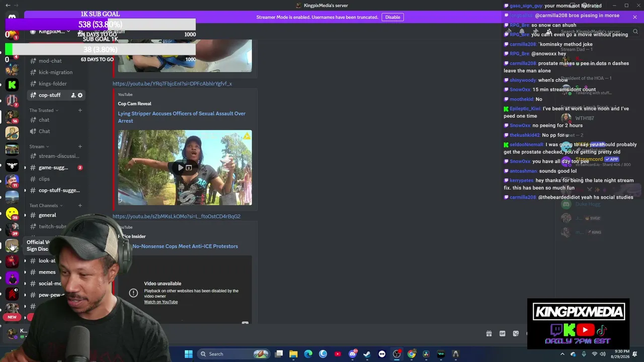
Task: Open No-Nonsense Cops Meet Anti-ICE Protestors link
Action: point(185,246)
